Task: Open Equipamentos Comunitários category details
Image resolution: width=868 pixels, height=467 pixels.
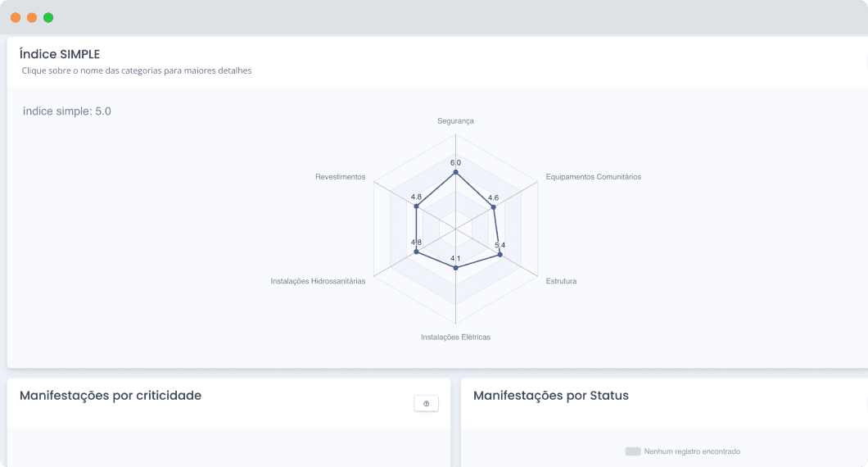Action: point(593,176)
